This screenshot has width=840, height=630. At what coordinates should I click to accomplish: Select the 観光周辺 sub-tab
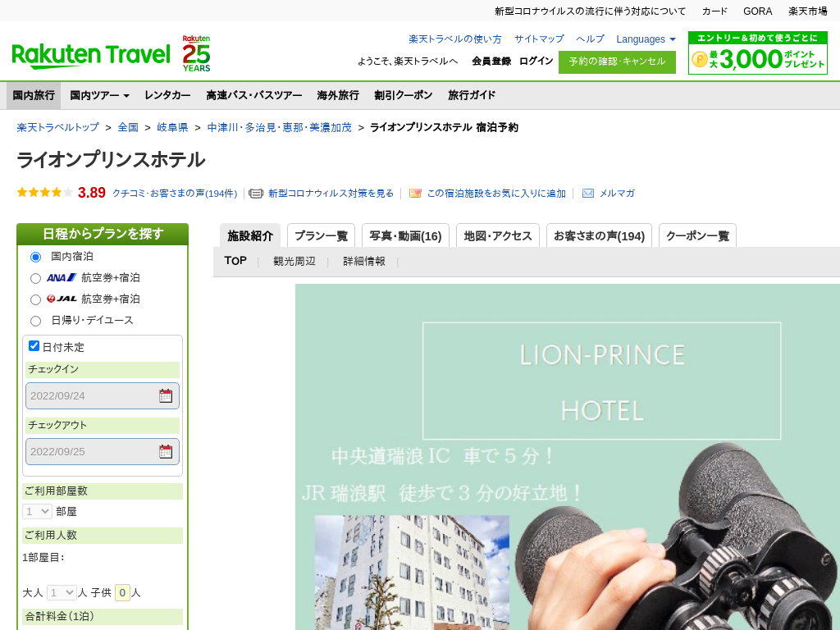pyautogui.click(x=294, y=261)
